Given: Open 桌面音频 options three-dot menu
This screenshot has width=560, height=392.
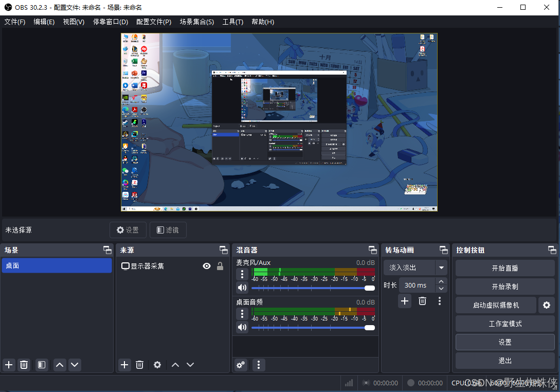Looking at the screenshot, I should point(242,314).
